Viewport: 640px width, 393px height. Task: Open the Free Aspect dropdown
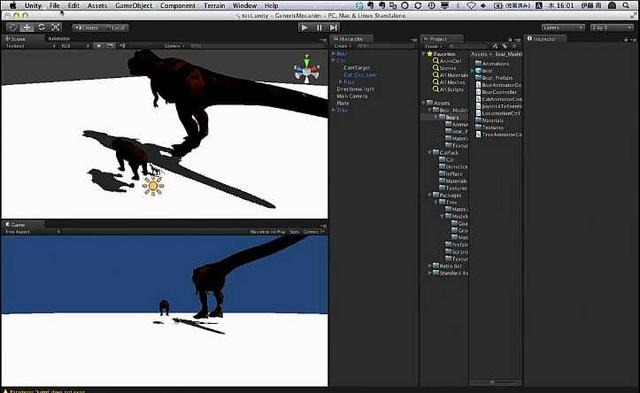click(x=33, y=231)
